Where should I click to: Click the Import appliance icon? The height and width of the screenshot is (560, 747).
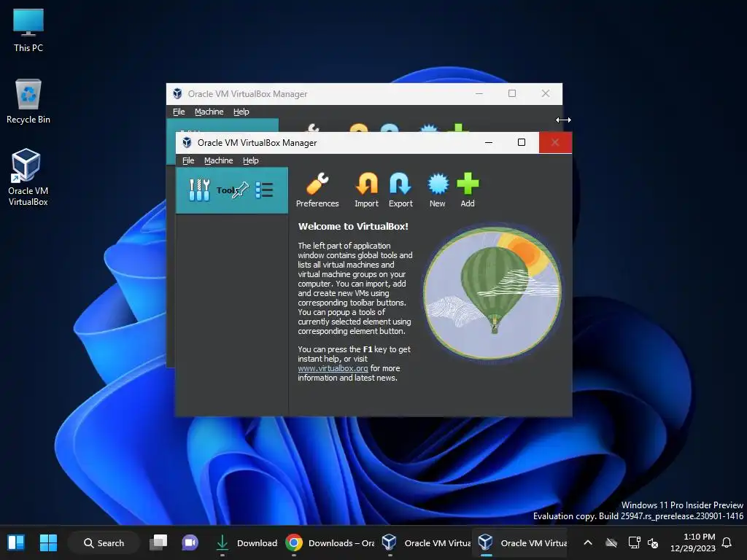[x=366, y=190]
